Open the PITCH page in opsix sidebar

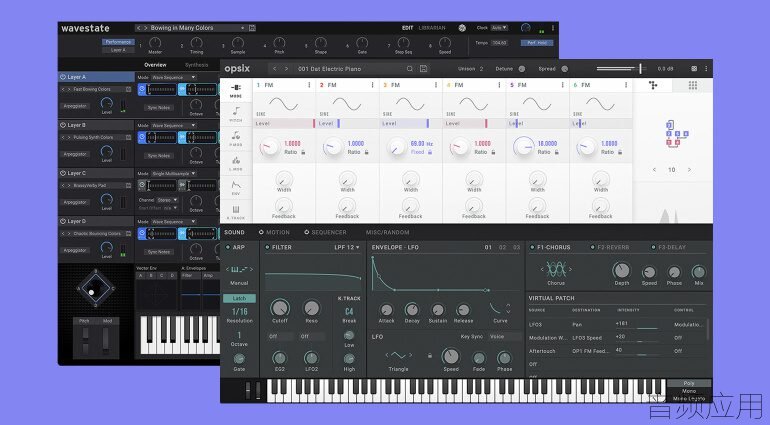pyautogui.click(x=236, y=114)
